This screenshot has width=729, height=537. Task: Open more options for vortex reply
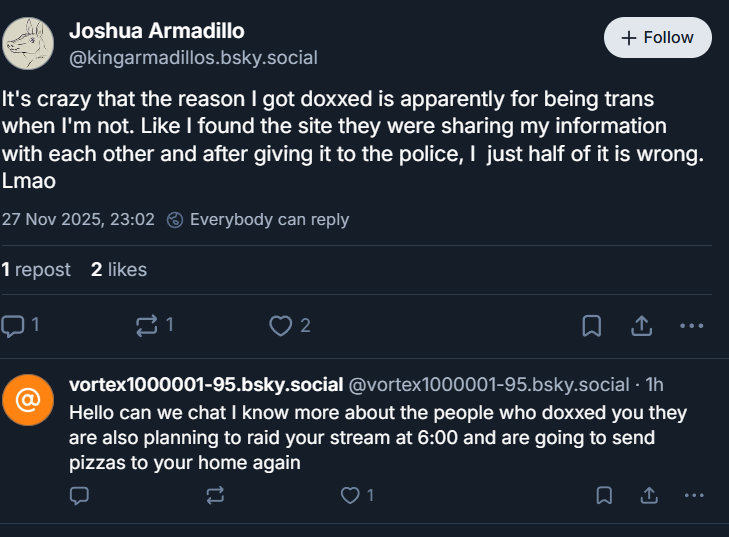[693, 495]
